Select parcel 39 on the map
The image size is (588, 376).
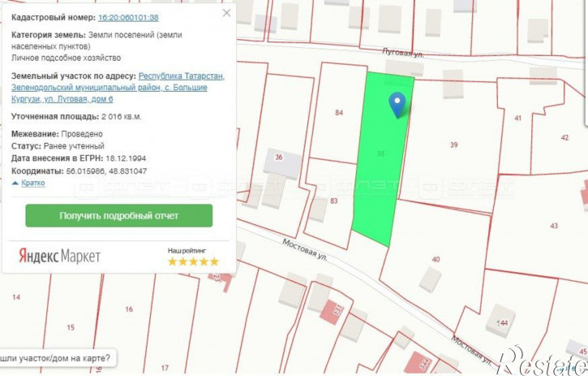pos(453,145)
